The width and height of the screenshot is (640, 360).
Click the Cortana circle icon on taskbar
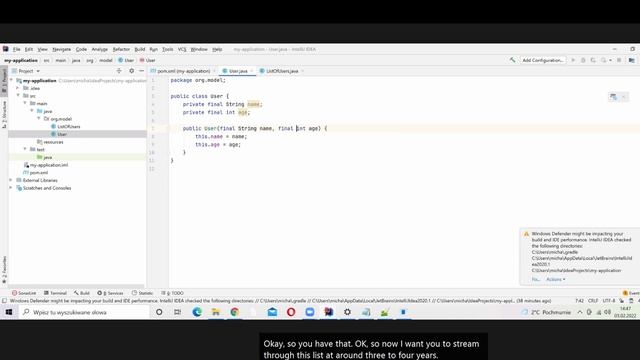click(159, 312)
